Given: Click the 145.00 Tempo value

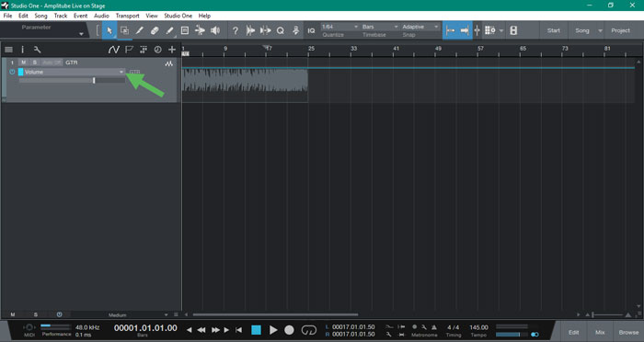Looking at the screenshot, I should (478, 327).
